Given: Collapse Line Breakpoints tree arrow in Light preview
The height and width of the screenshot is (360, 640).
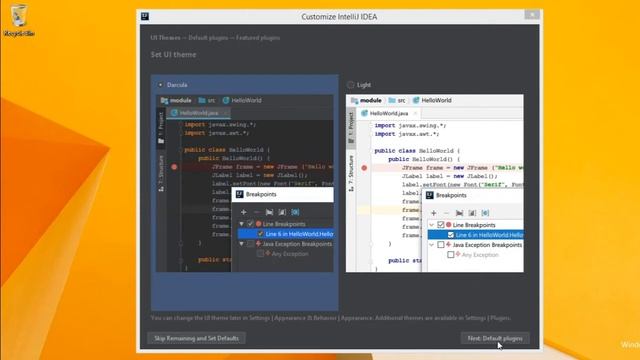Looking at the screenshot, I should [432, 224].
